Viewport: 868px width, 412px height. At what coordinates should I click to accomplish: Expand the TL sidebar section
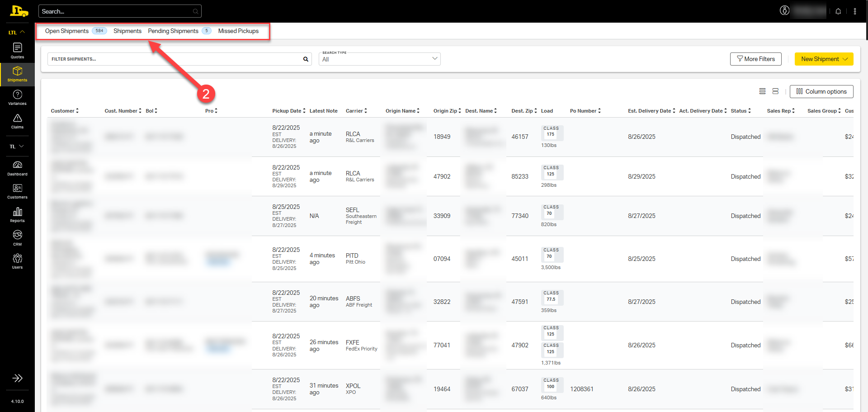17,147
